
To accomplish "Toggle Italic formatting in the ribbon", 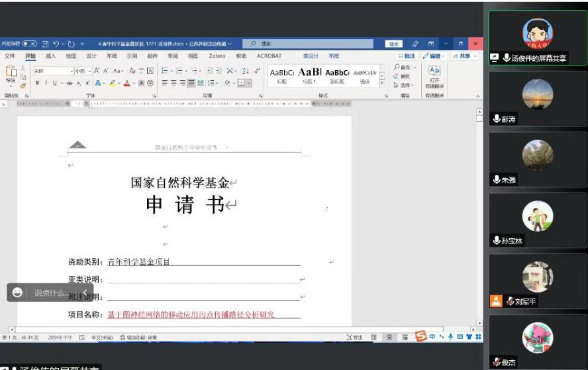I will coord(46,83).
